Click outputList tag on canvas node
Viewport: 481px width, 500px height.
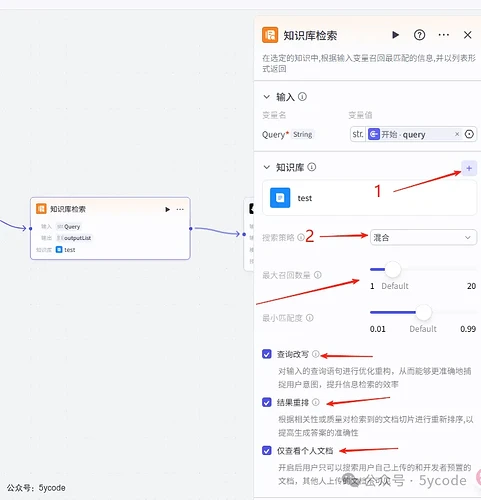click(x=74, y=238)
